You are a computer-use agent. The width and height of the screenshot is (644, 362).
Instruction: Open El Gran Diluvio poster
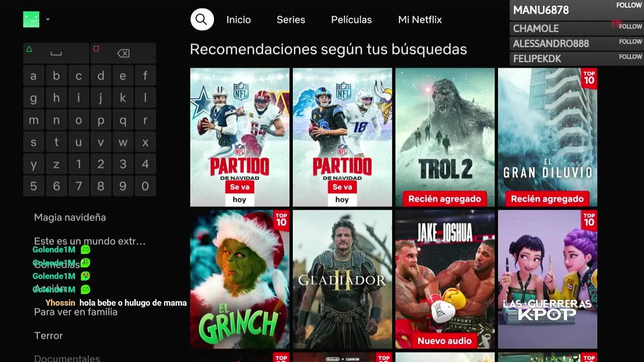click(547, 137)
